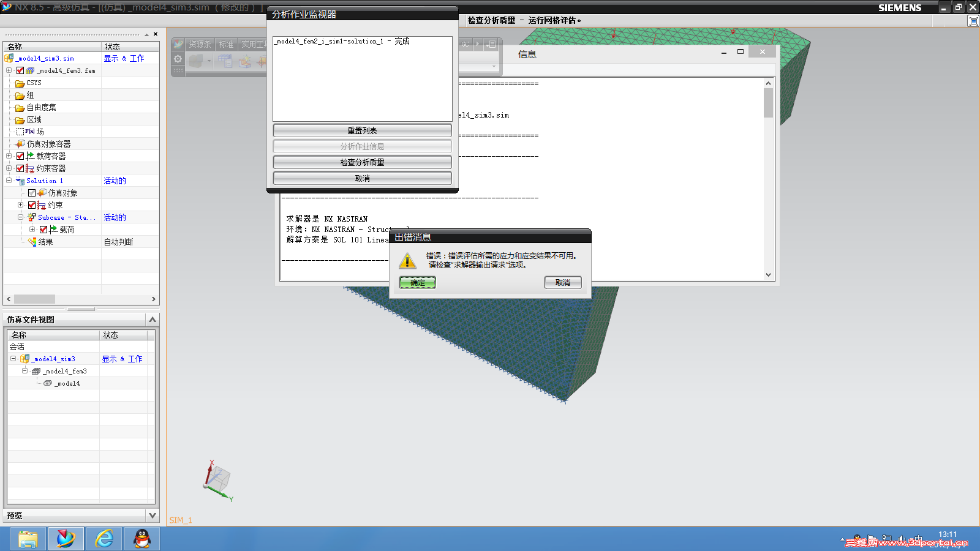980x551 pixels.
Task: Click the full-screen icon below the close button
Action: 973,21
